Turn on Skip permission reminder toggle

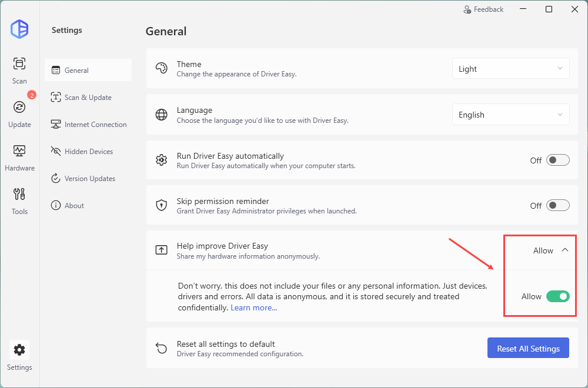(x=557, y=205)
